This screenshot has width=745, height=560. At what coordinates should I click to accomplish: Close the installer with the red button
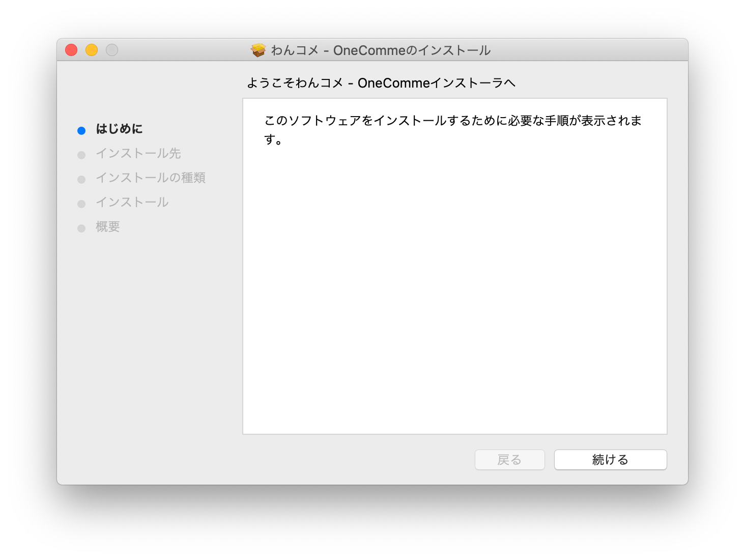coord(71,50)
